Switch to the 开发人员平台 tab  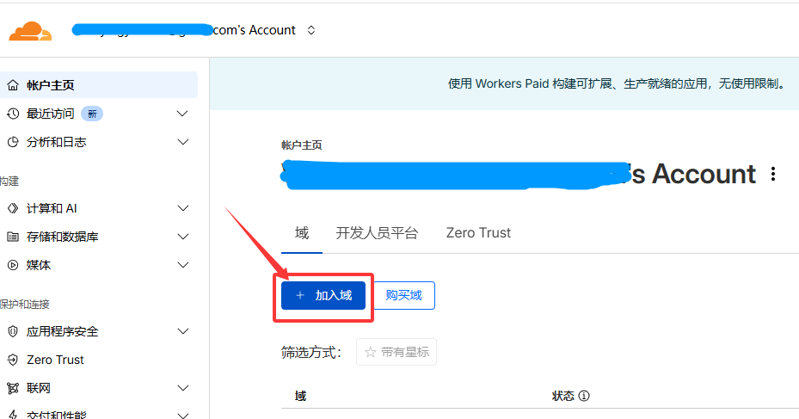click(377, 233)
